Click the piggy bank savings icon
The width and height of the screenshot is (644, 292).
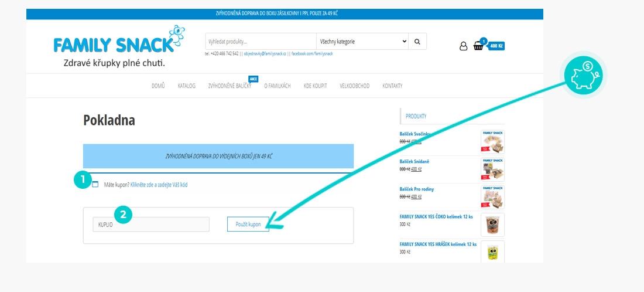(583, 75)
